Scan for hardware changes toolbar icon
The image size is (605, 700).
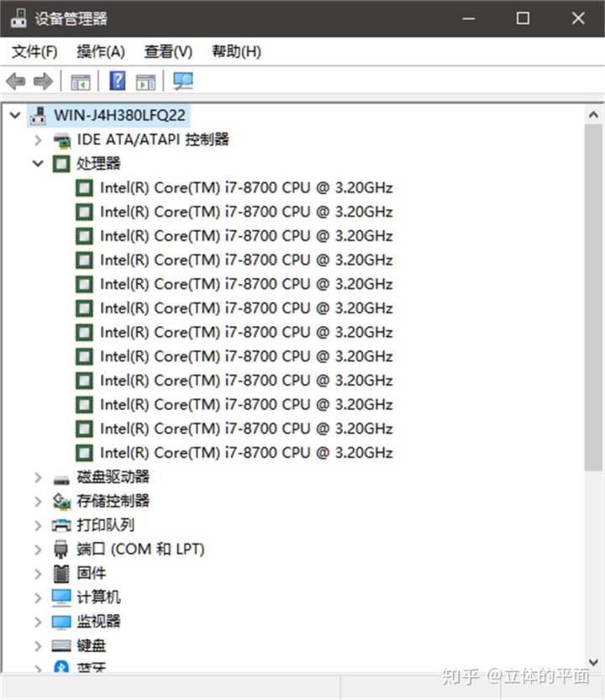coord(183,82)
